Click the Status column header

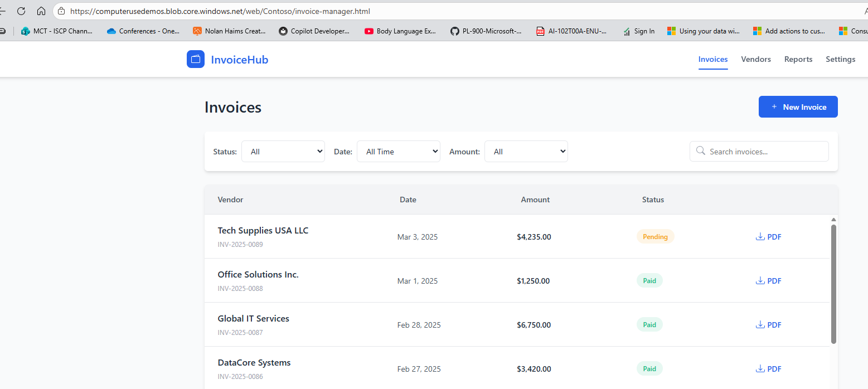(x=653, y=200)
